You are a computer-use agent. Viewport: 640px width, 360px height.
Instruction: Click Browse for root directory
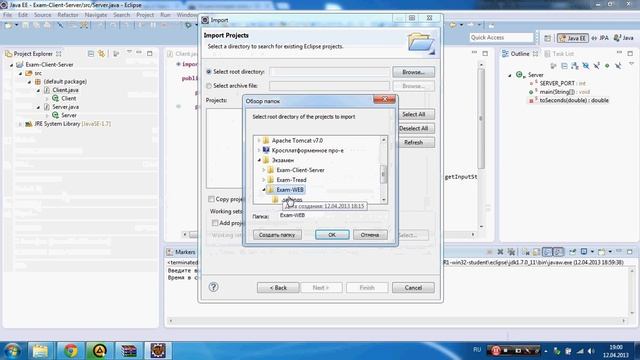pyautogui.click(x=413, y=72)
